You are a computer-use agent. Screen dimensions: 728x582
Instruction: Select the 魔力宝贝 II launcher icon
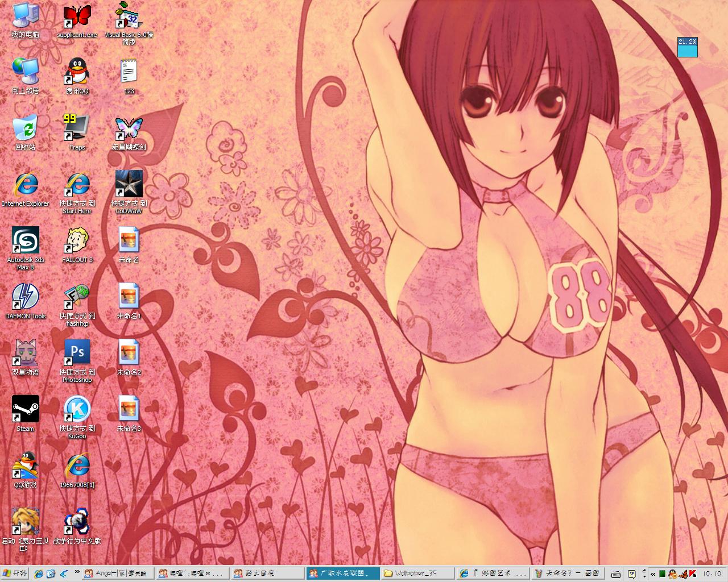(x=25, y=530)
